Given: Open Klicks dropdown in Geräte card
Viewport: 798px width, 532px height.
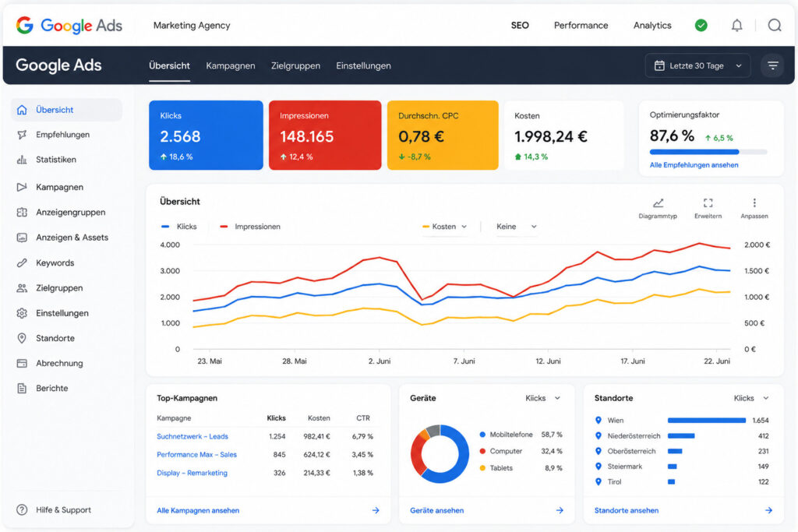Looking at the screenshot, I should [542, 398].
